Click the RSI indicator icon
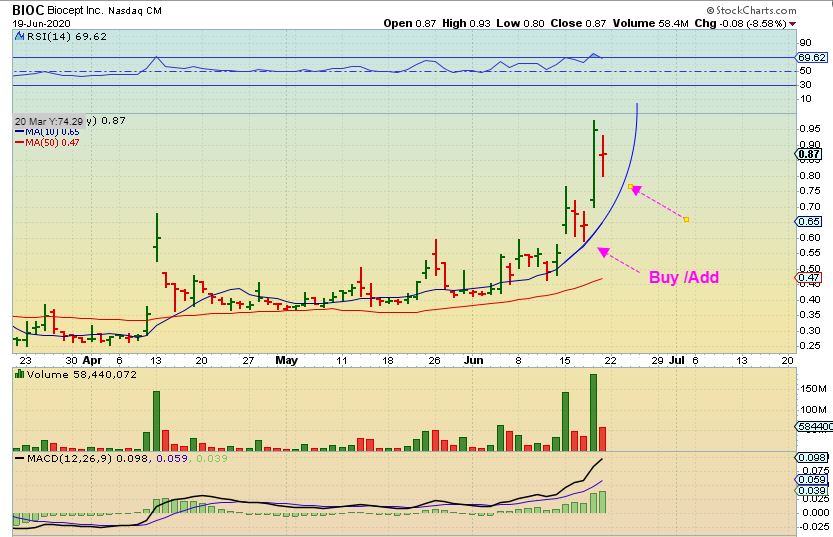Image resolution: width=833 pixels, height=537 pixels. point(20,37)
